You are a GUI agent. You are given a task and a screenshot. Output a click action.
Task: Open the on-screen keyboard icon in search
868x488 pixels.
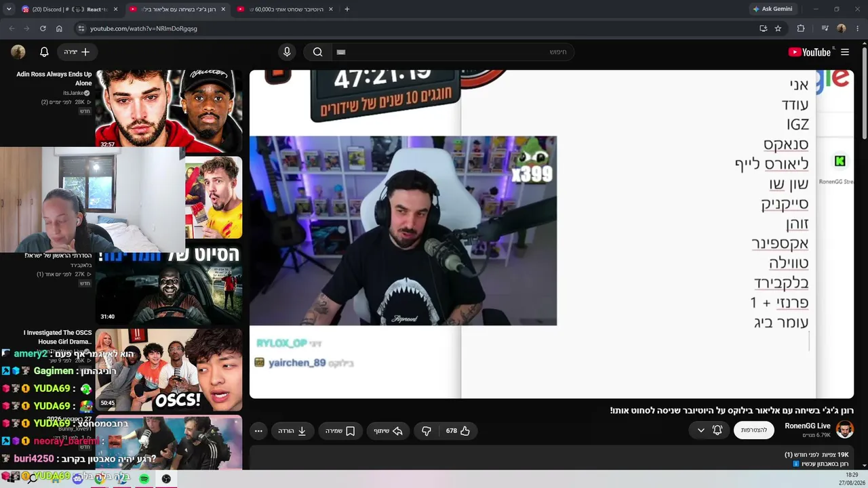(341, 52)
